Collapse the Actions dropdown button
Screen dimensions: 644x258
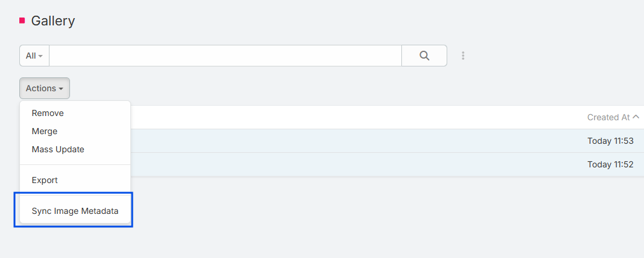45,88
